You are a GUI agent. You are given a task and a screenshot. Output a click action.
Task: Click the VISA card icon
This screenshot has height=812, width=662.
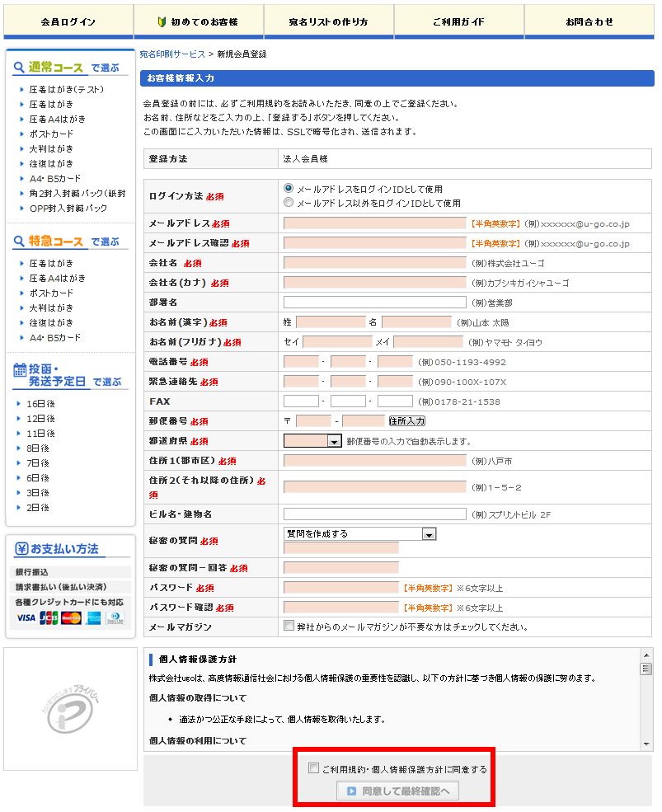[x=26, y=618]
